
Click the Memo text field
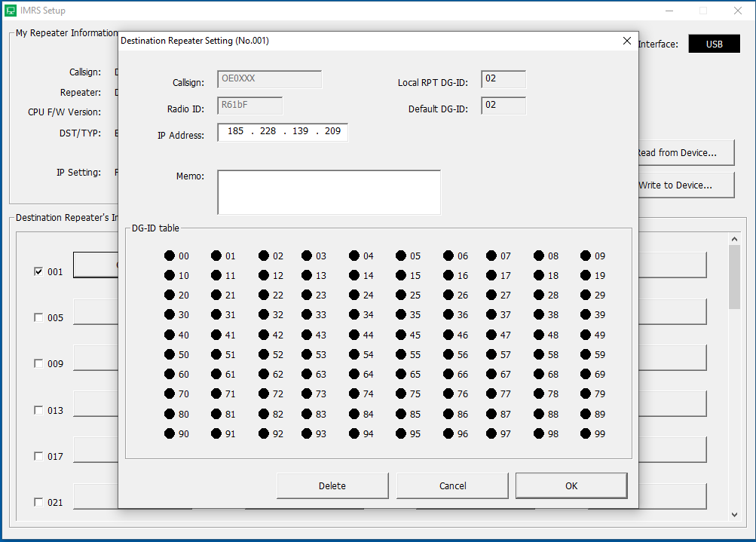329,192
